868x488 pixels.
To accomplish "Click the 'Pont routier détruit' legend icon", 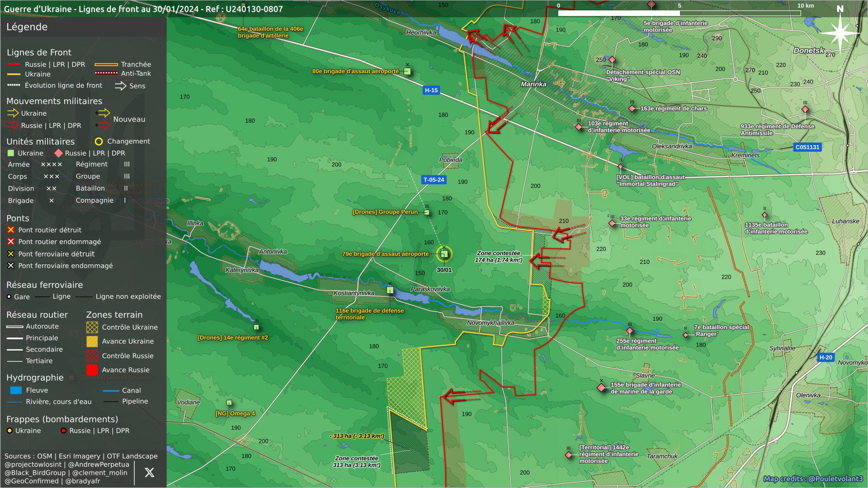I will 11,230.
